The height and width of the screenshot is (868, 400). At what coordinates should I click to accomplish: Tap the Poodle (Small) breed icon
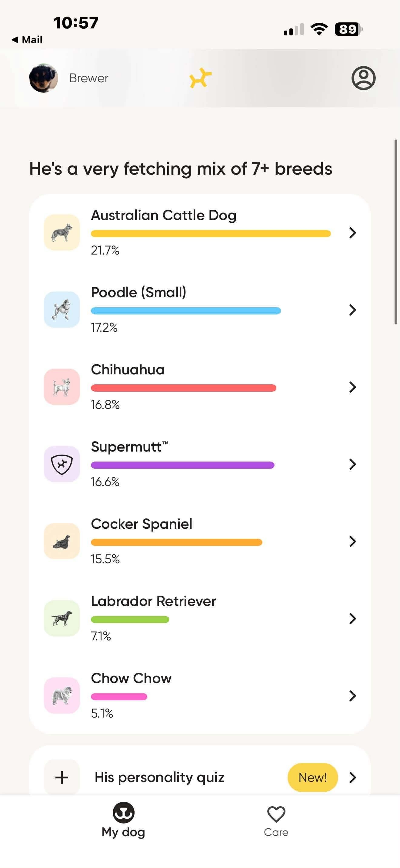tap(62, 309)
